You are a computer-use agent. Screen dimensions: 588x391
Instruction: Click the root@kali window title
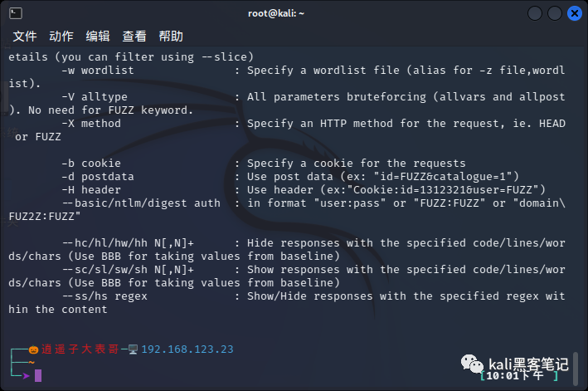click(x=275, y=13)
